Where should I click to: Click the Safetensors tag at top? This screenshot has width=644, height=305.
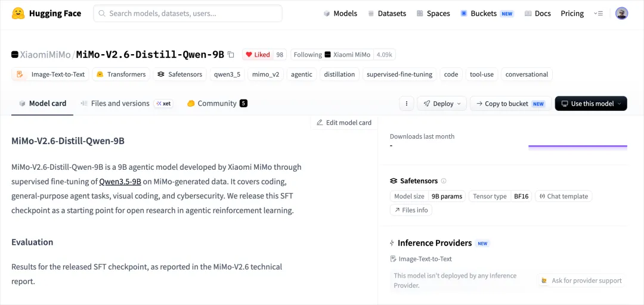[180, 74]
